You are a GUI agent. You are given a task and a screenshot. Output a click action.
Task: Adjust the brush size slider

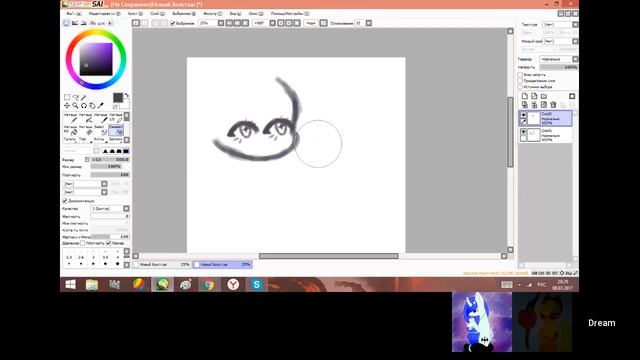pyautogui.click(x=109, y=160)
